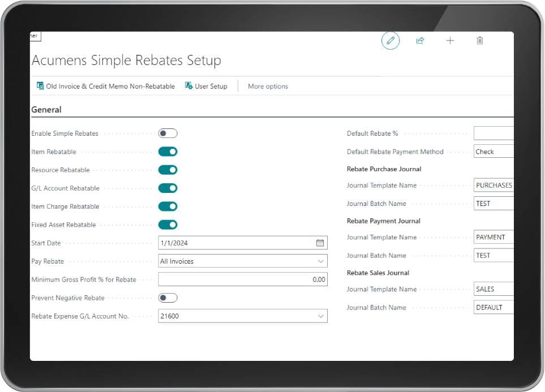Open the Start Date calendar picker
Viewport: 545px width, 392px height.
[x=320, y=243]
